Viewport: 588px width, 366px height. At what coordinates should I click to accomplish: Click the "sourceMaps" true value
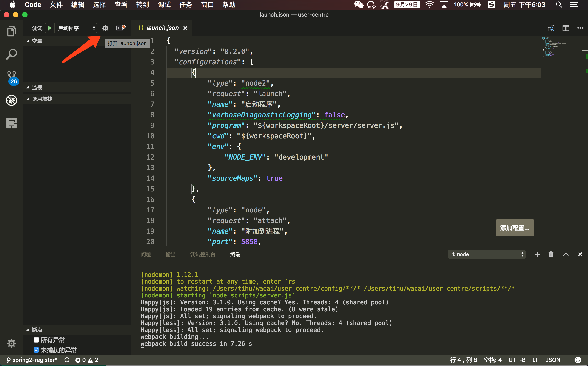274,178
